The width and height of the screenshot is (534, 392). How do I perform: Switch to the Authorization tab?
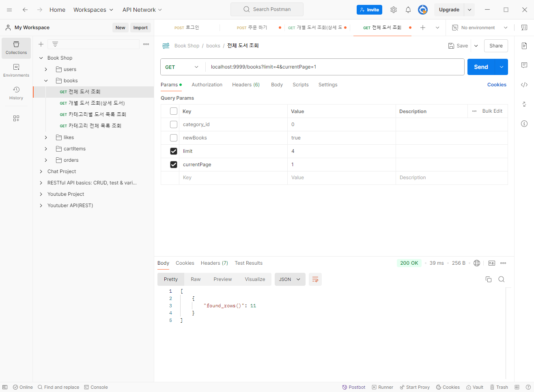207,85
